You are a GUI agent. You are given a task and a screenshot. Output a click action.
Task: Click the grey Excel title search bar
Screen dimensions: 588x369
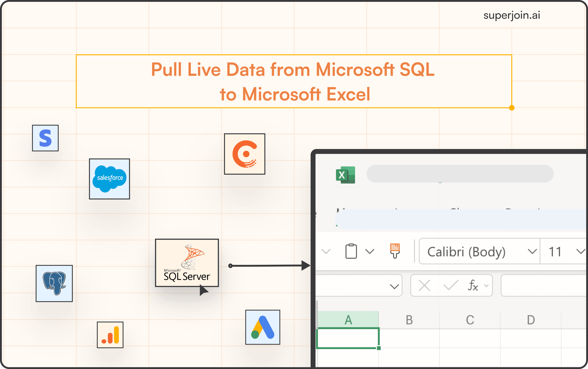tap(460, 174)
